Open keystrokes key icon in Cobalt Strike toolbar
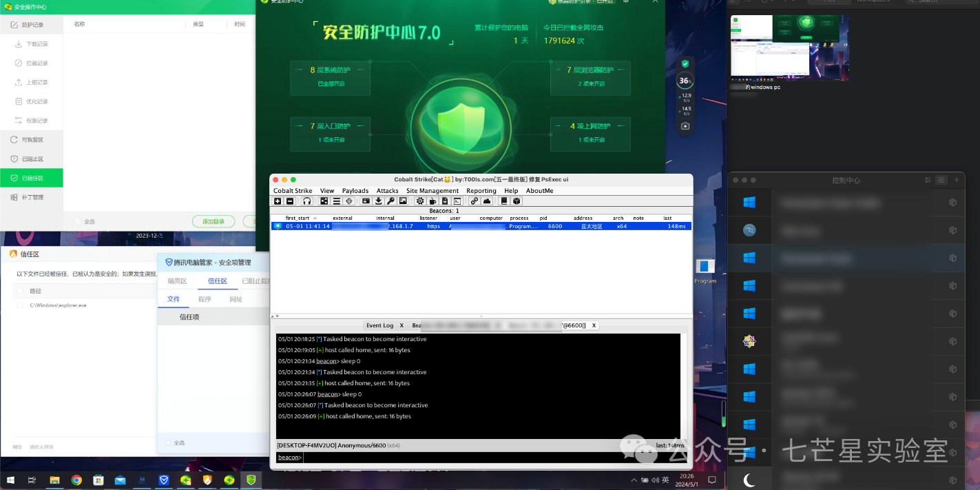This screenshot has height=490, width=980. [x=390, y=201]
